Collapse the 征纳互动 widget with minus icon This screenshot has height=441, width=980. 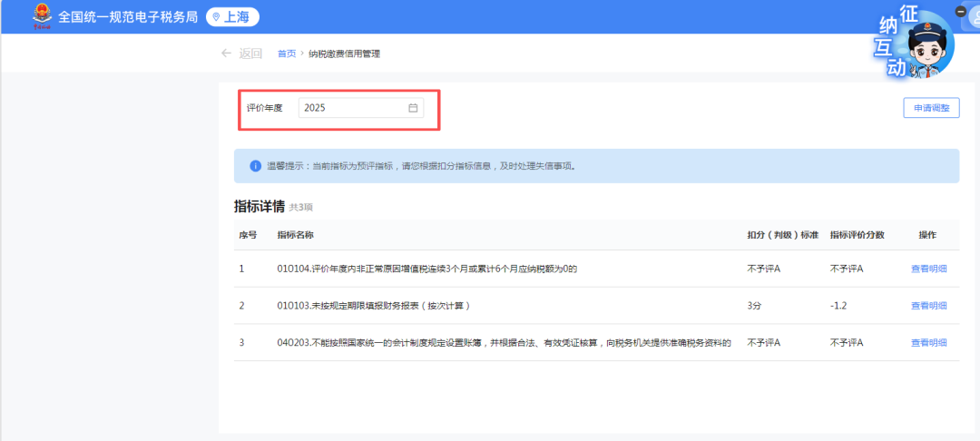tap(961, 12)
